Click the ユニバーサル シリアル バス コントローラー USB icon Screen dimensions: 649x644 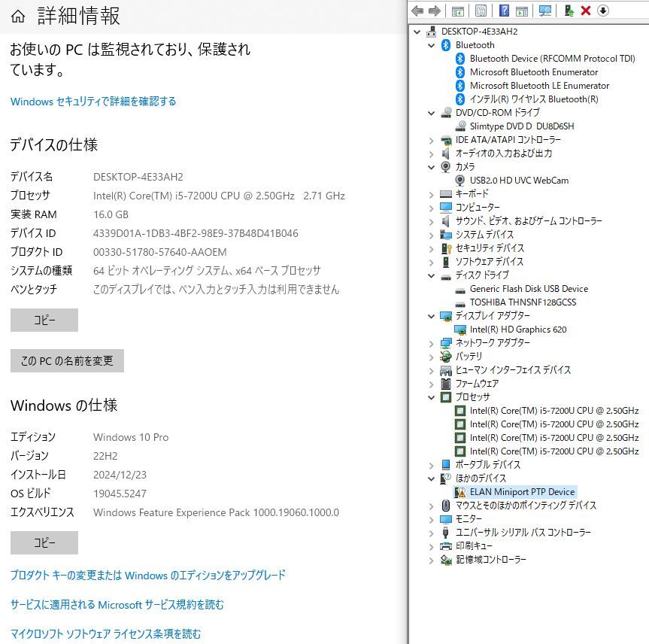point(446,533)
